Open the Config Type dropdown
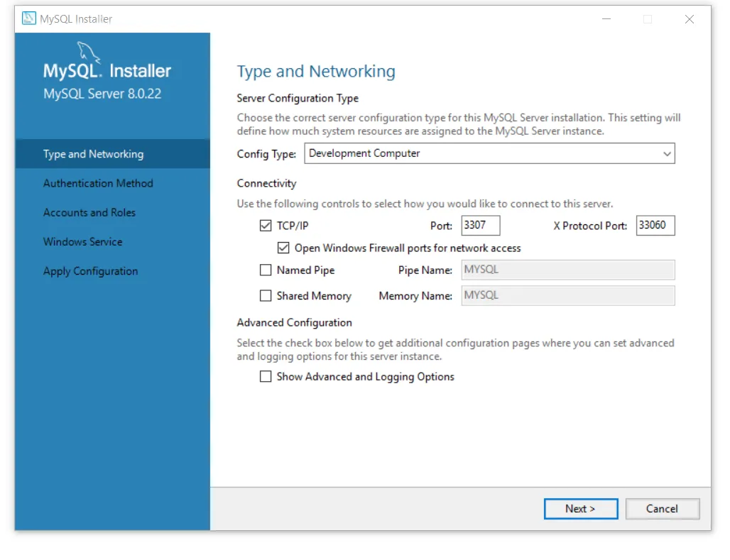 coord(489,153)
